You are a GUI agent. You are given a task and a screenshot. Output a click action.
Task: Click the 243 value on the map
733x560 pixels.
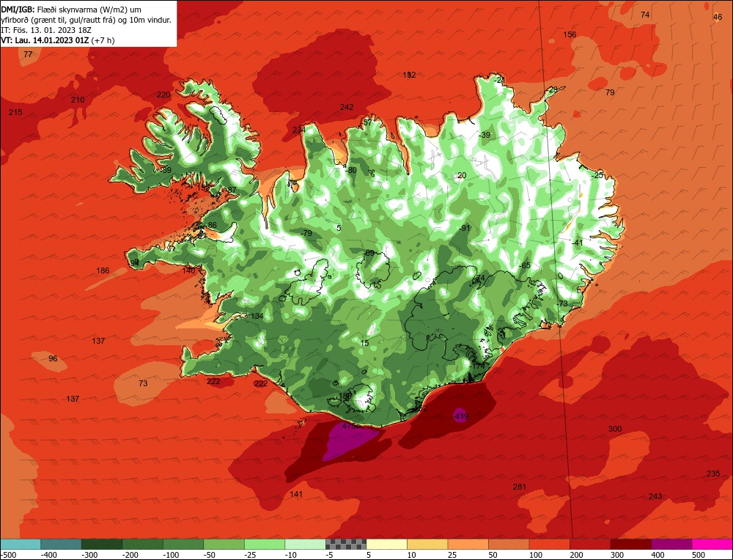(655, 496)
